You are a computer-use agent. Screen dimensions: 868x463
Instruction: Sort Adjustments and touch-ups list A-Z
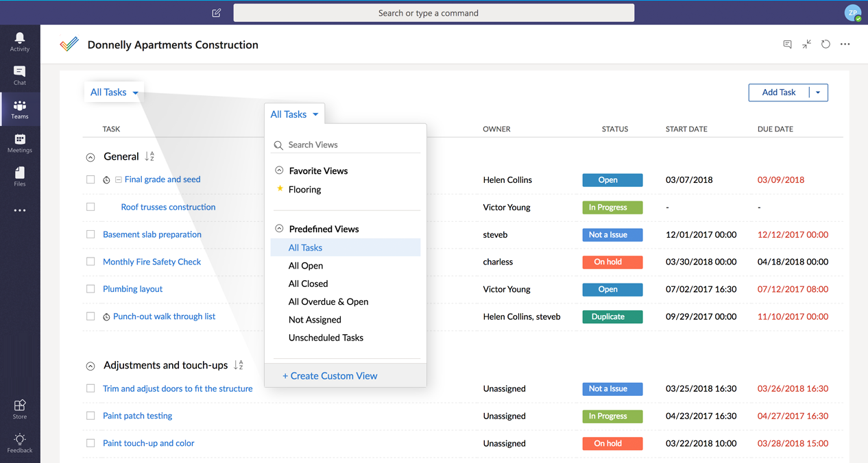(x=239, y=365)
